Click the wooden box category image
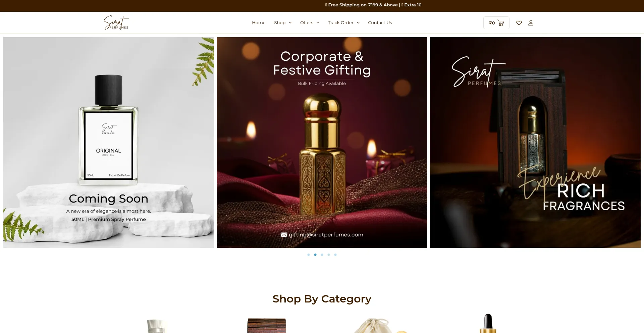 coord(267,326)
